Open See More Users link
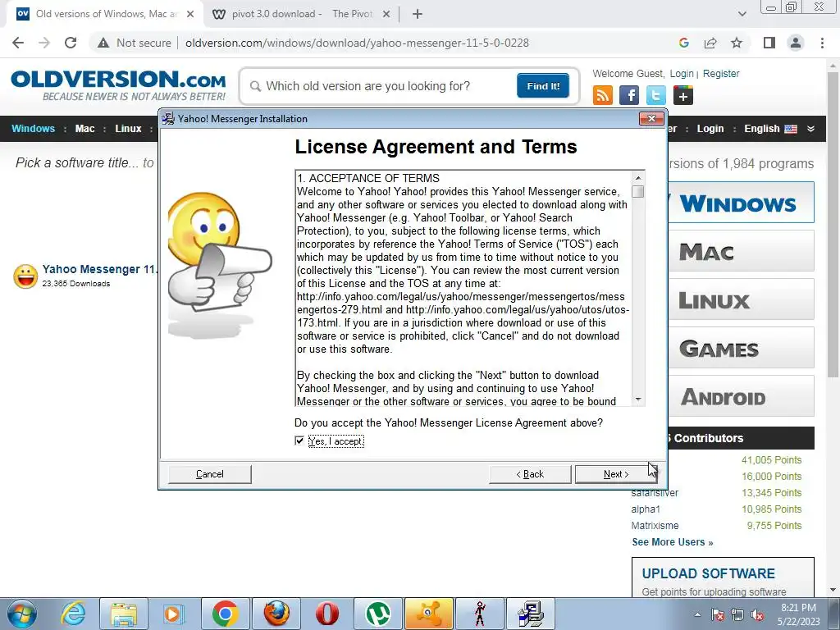This screenshot has width=840, height=630. coord(673,542)
